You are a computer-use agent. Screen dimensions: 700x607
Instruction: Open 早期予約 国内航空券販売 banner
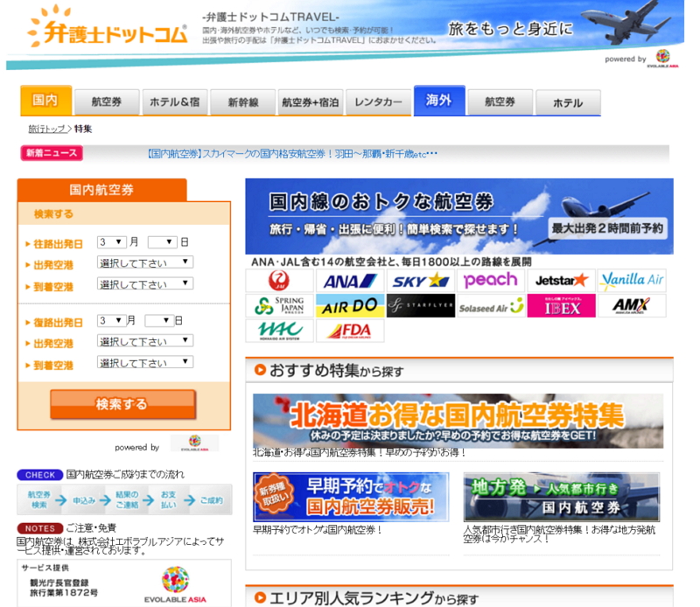tap(351, 497)
